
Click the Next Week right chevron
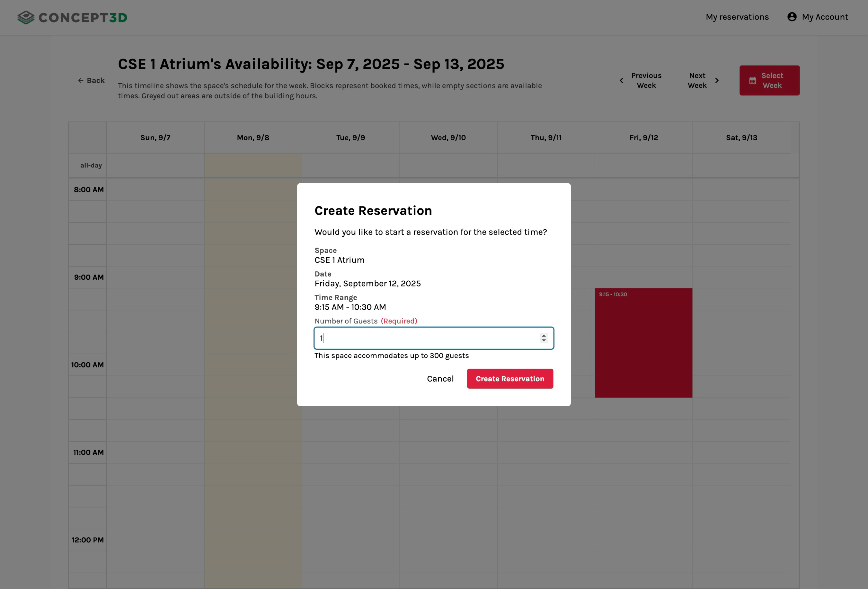(717, 81)
